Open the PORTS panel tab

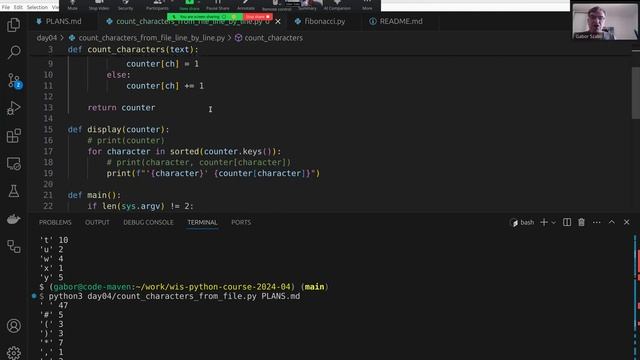pyautogui.click(x=241, y=222)
